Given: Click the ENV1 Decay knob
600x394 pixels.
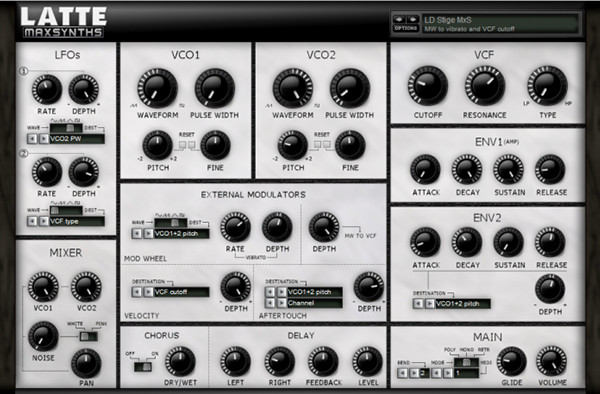Looking at the screenshot, I should (x=467, y=169).
